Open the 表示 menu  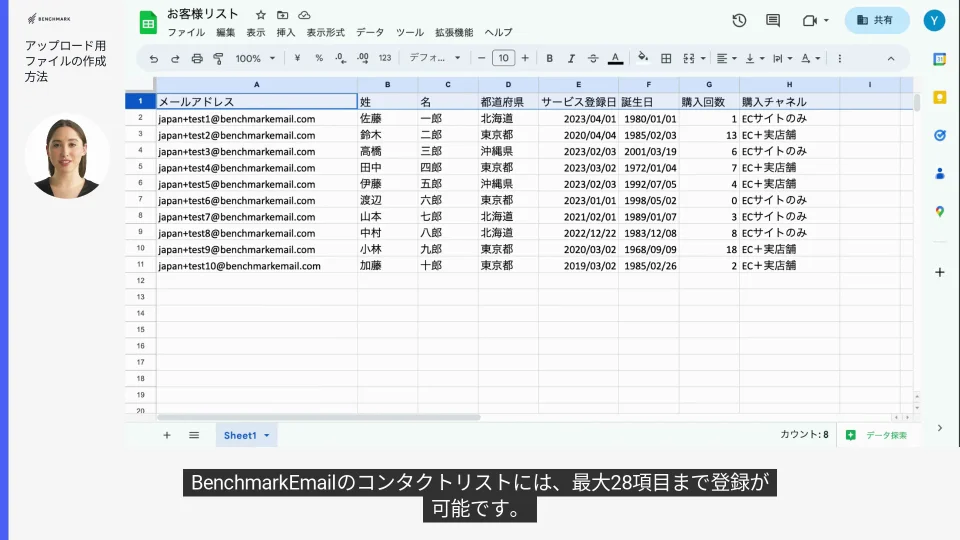tap(255, 32)
